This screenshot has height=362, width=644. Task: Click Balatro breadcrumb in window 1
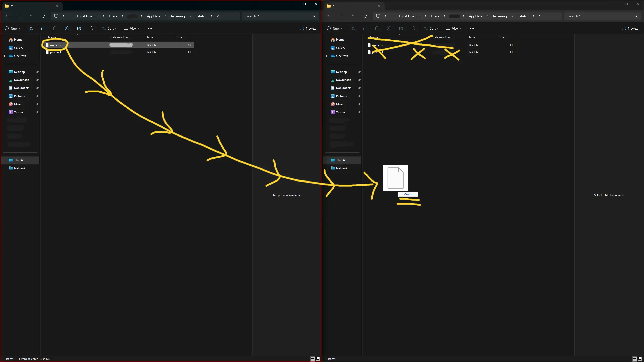(x=523, y=16)
